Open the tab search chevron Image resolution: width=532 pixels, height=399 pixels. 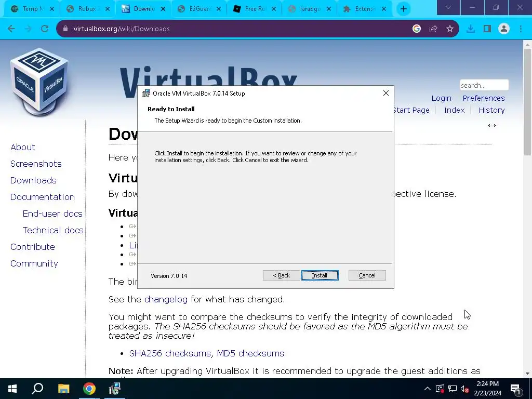coord(448,7)
